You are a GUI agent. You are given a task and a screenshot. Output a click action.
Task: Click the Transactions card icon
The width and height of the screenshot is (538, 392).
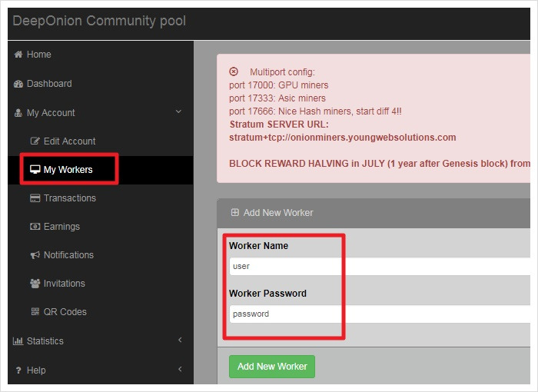point(35,198)
